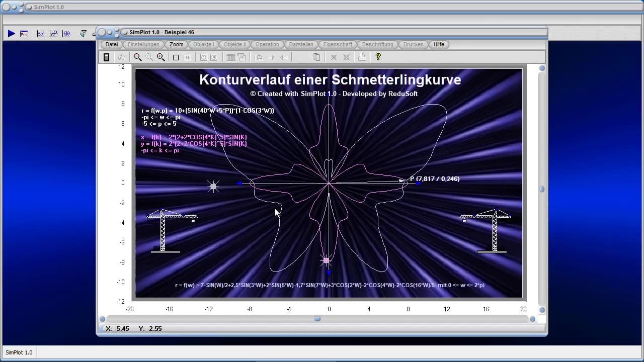644x362 pixels.
Task: Click the greyed glasses icon in the toolbar
Action: (x=121, y=57)
